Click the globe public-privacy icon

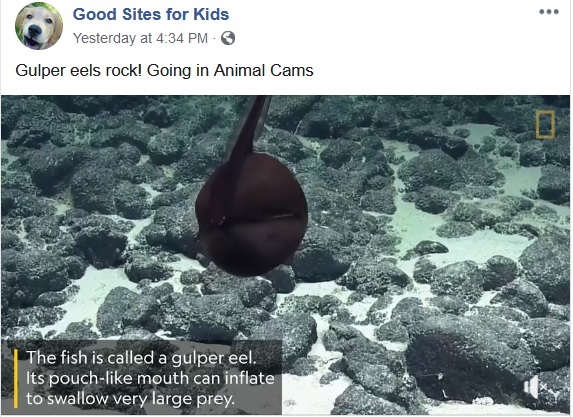[228, 38]
